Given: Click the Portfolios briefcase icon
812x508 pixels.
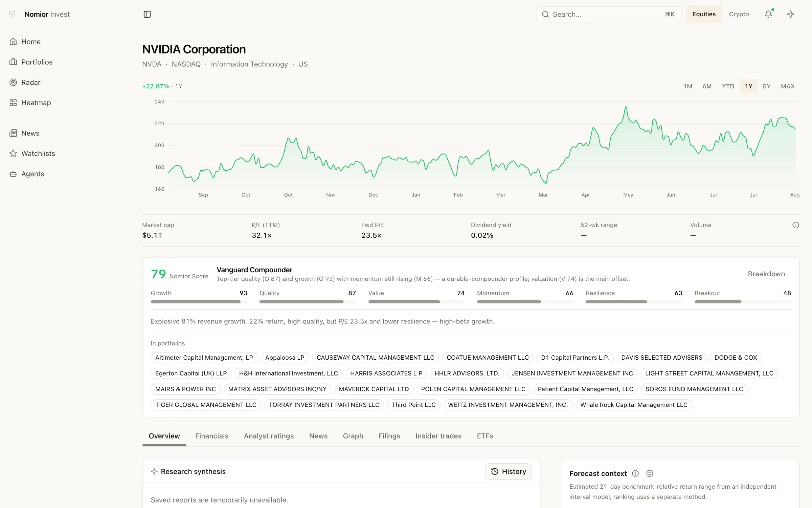Looking at the screenshot, I should pyautogui.click(x=13, y=62).
